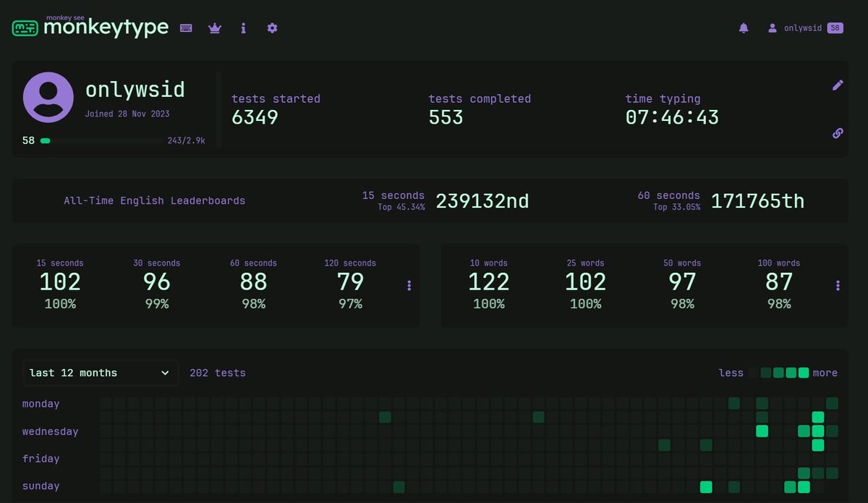Click the friday row label
This screenshot has height=503, width=868.
pyautogui.click(x=41, y=458)
